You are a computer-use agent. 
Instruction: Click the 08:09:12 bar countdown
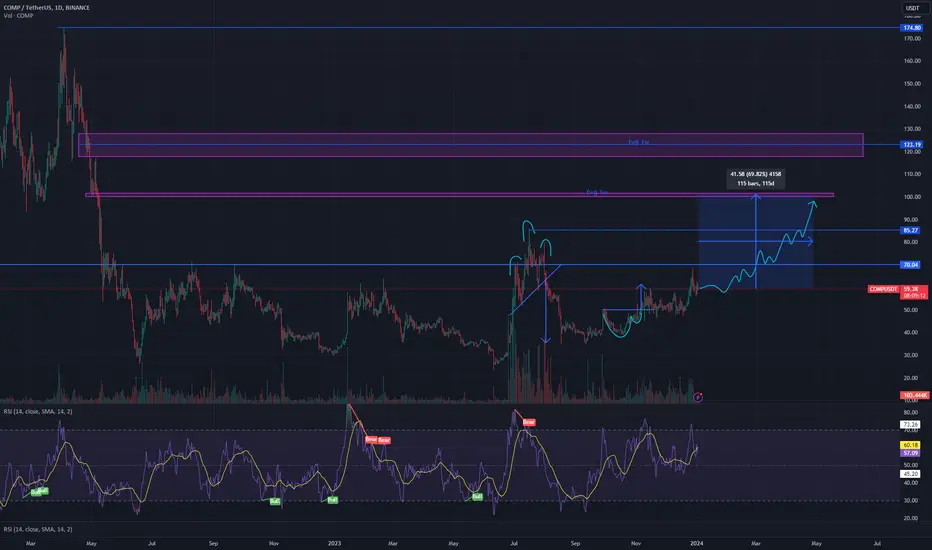(914, 296)
